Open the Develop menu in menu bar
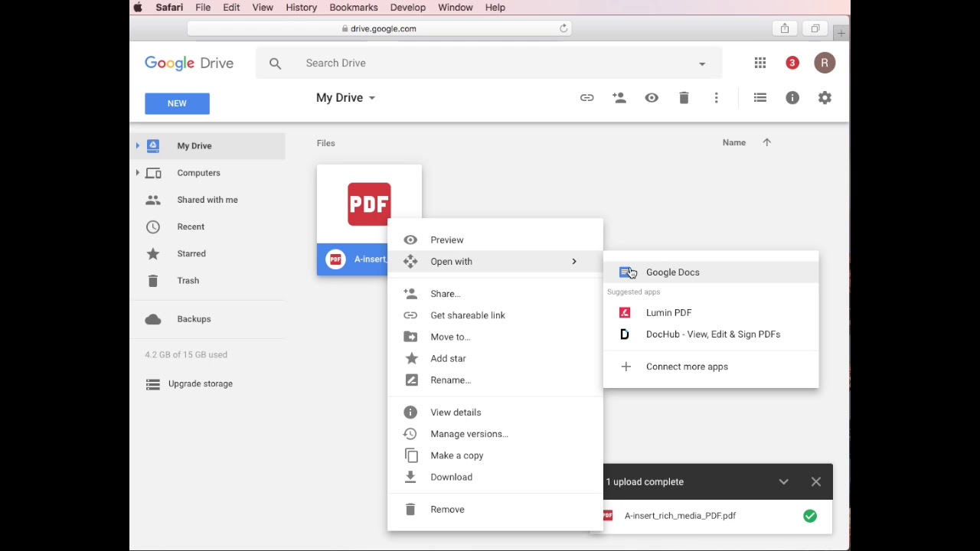 pyautogui.click(x=407, y=8)
